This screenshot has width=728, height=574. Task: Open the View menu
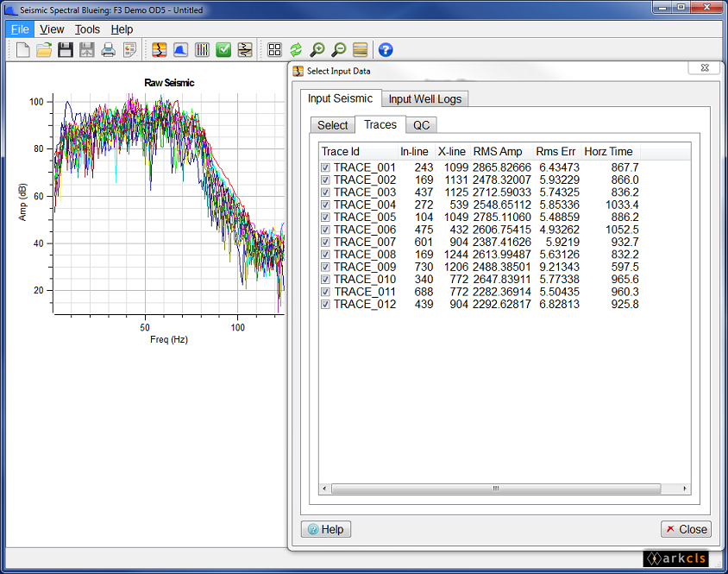pos(52,29)
